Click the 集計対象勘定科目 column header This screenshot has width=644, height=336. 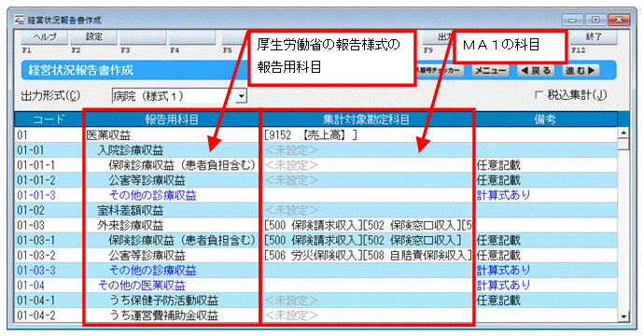366,119
